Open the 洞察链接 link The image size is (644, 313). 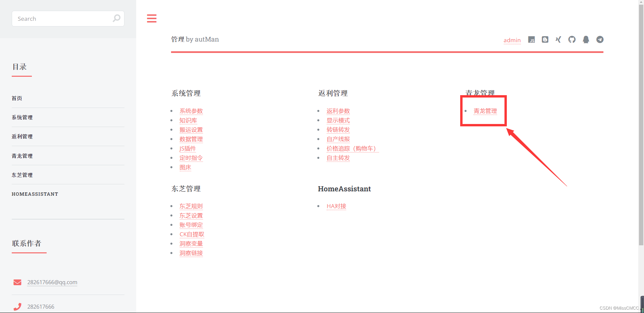pyautogui.click(x=191, y=253)
